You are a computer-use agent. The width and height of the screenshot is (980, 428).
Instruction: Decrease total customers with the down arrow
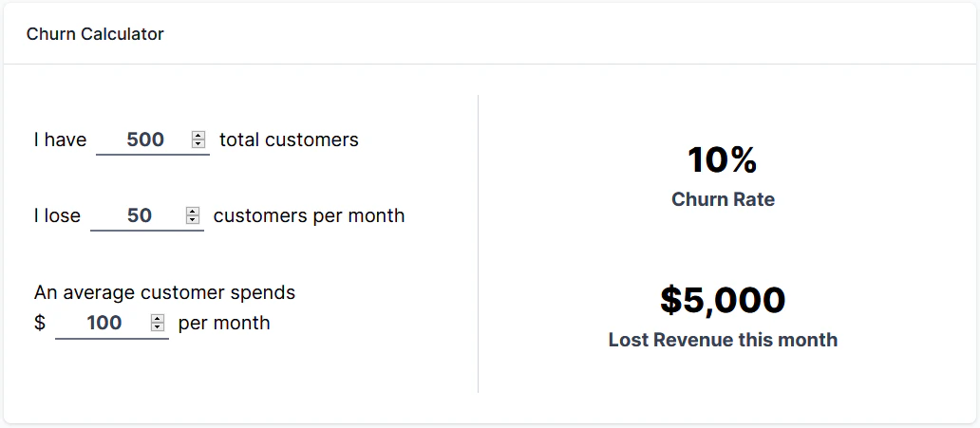198,144
